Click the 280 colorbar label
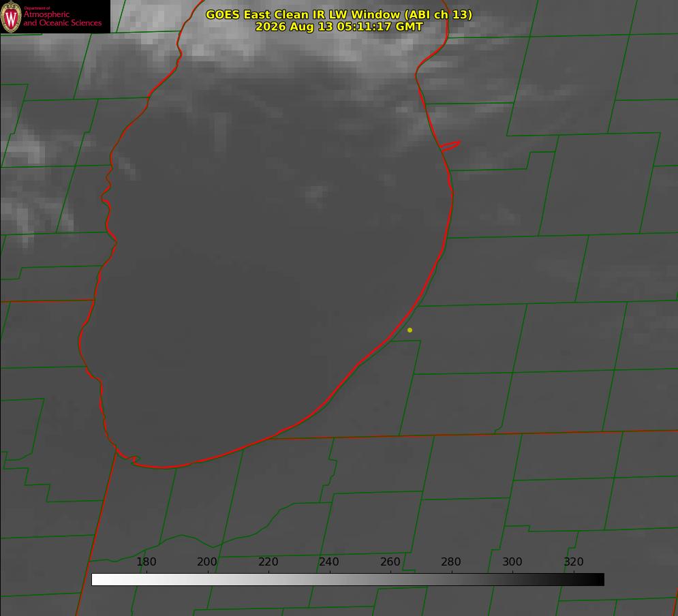This screenshot has width=678, height=616. 451,561
